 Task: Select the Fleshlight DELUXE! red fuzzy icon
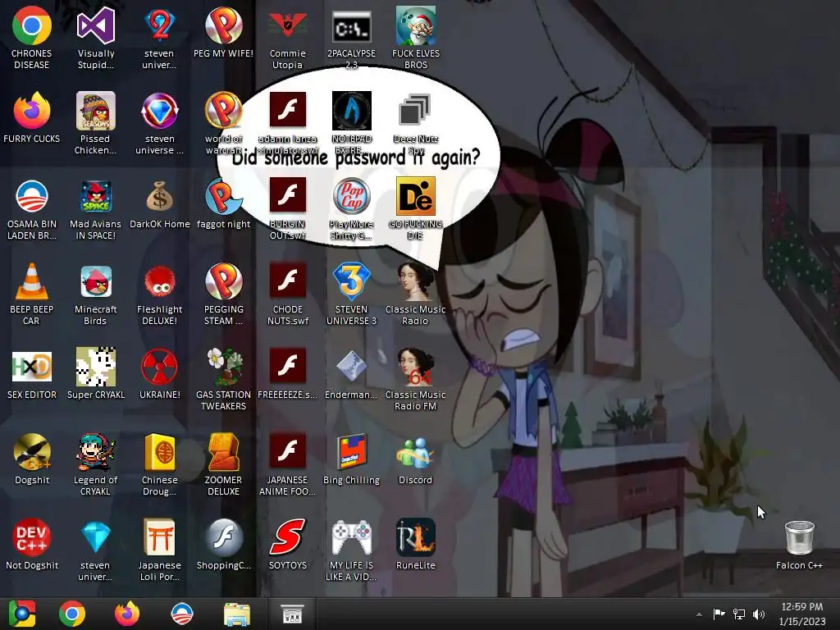159,294
